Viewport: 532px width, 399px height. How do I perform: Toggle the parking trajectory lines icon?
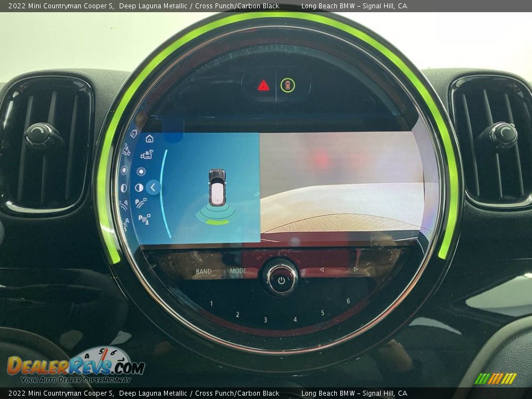pyautogui.click(x=140, y=203)
